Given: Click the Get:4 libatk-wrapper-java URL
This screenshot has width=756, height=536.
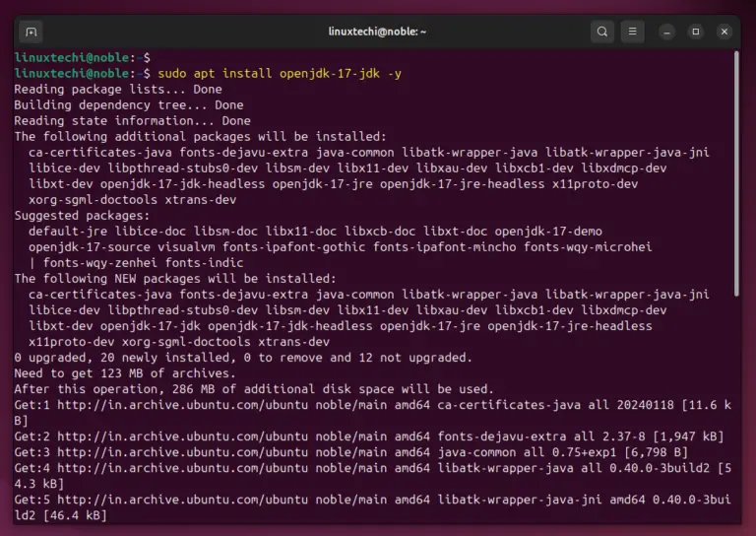Looking at the screenshot, I should click(x=182, y=468).
